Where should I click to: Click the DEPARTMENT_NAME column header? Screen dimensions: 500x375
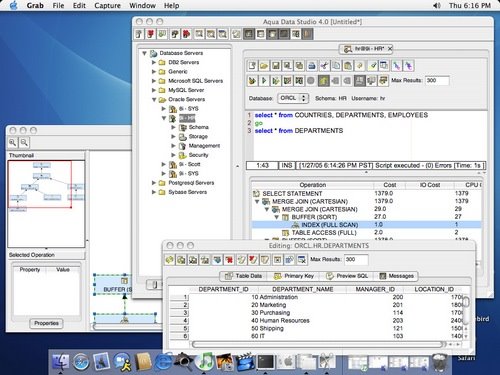(302, 289)
